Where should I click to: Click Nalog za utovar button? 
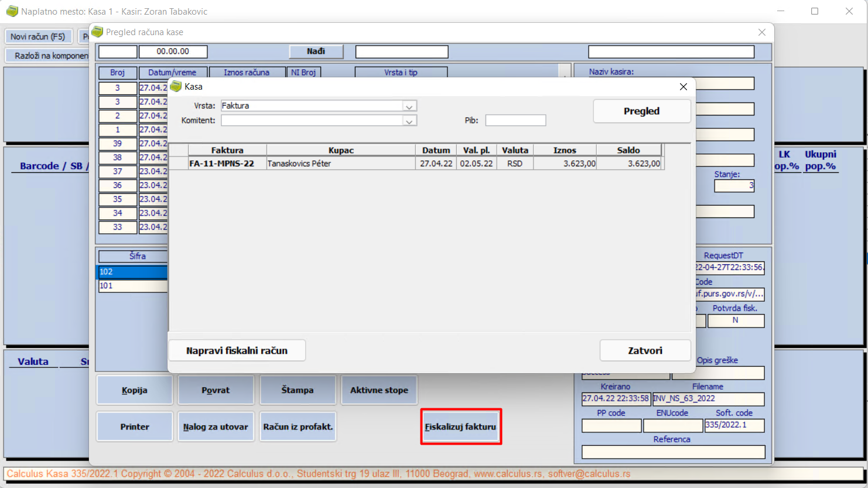[x=216, y=426]
